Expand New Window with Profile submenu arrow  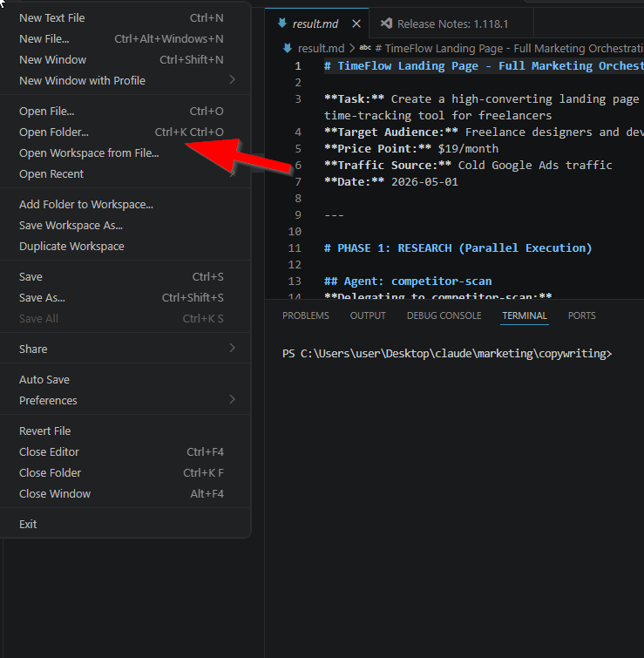(x=232, y=79)
